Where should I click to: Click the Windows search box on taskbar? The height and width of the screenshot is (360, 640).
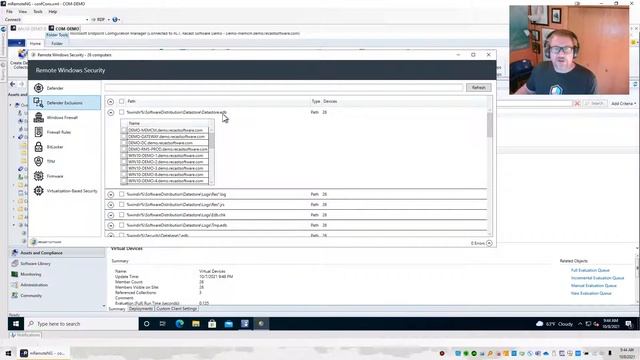82,324
